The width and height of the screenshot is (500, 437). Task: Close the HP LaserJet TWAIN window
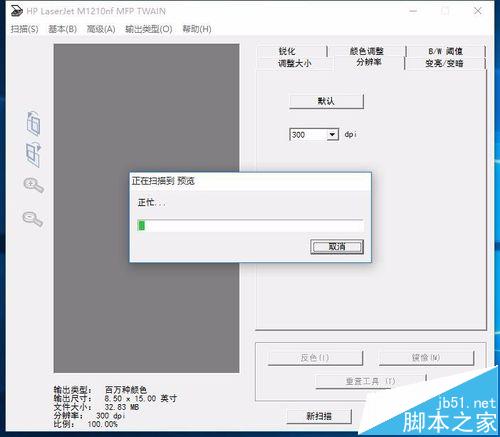[478, 11]
